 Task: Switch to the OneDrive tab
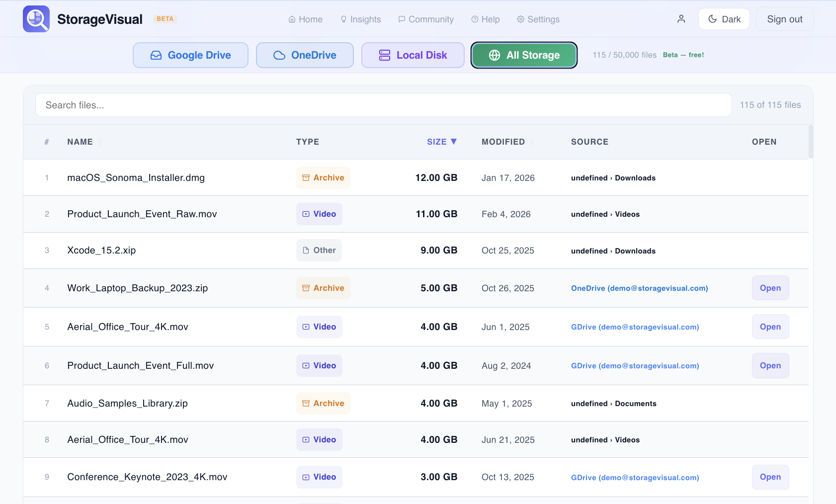coord(305,55)
